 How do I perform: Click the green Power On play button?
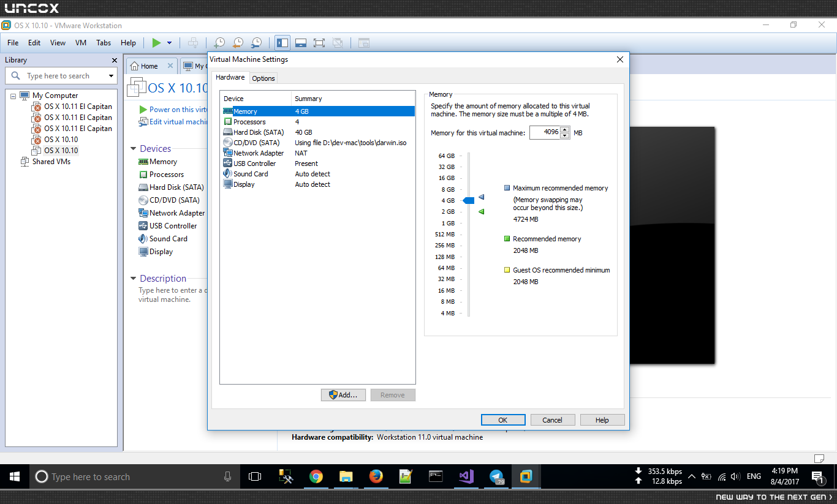(x=156, y=43)
